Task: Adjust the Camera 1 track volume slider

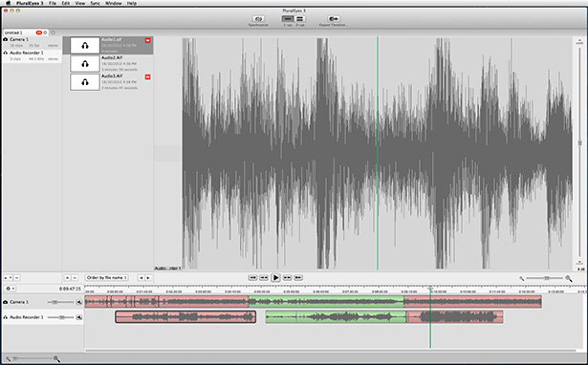Action: pos(60,302)
